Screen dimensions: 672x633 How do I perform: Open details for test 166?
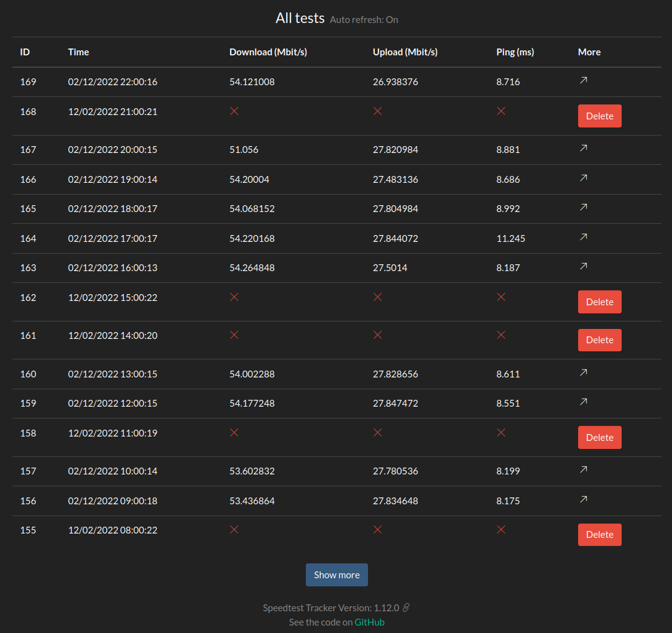point(582,178)
